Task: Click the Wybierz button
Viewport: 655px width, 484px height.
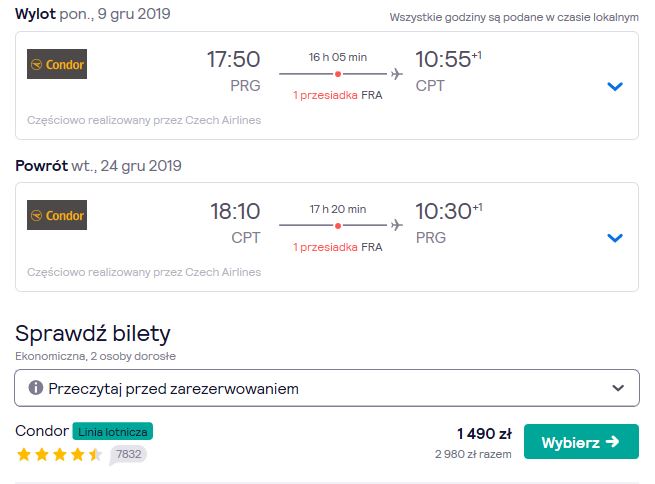Action: (x=581, y=441)
